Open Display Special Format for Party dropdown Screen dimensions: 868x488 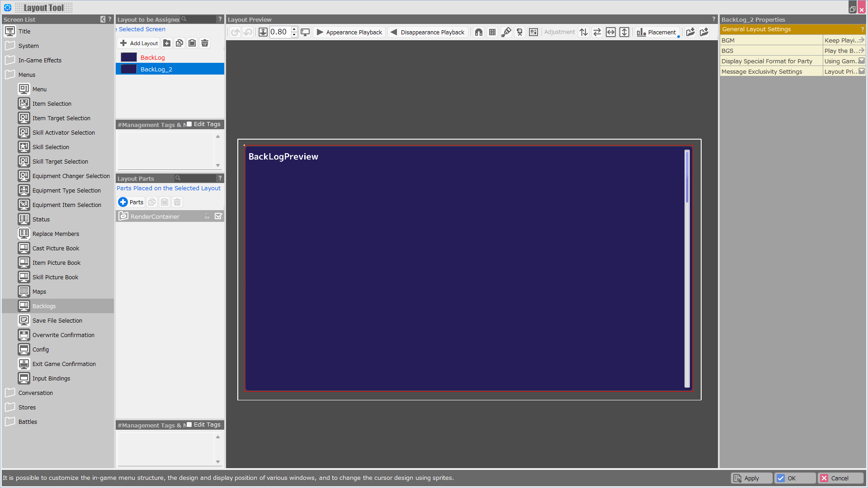tap(862, 61)
